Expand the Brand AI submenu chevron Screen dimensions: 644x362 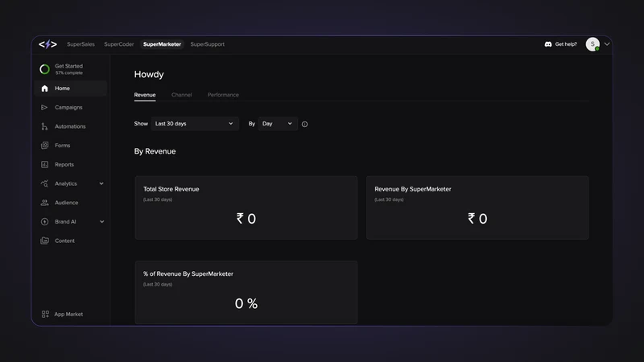(101, 222)
